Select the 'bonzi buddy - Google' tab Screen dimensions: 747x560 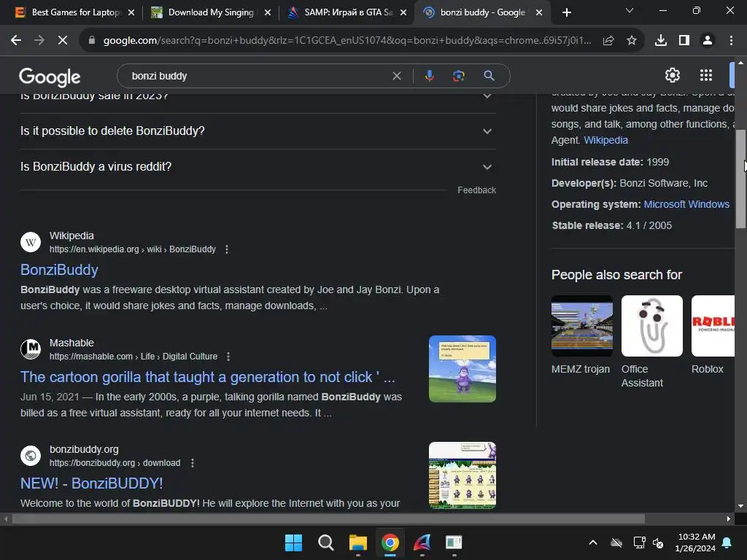coord(483,12)
